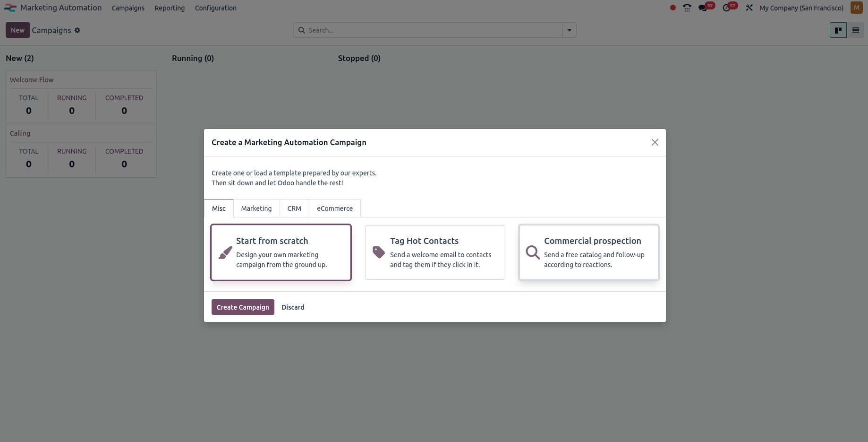Select the Commercial prospection template
Viewport: 868px width, 442px height.
tap(588, 252)
